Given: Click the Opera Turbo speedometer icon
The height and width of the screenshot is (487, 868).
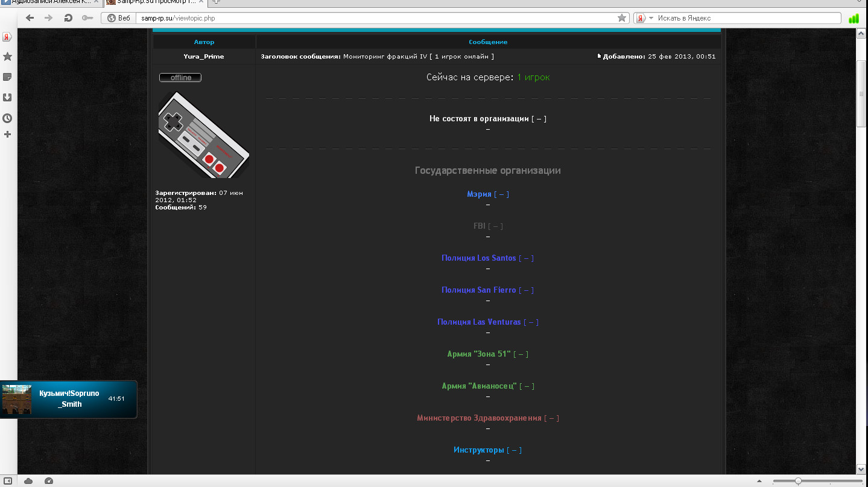Looking at the screenshot, I should point(49,481).
